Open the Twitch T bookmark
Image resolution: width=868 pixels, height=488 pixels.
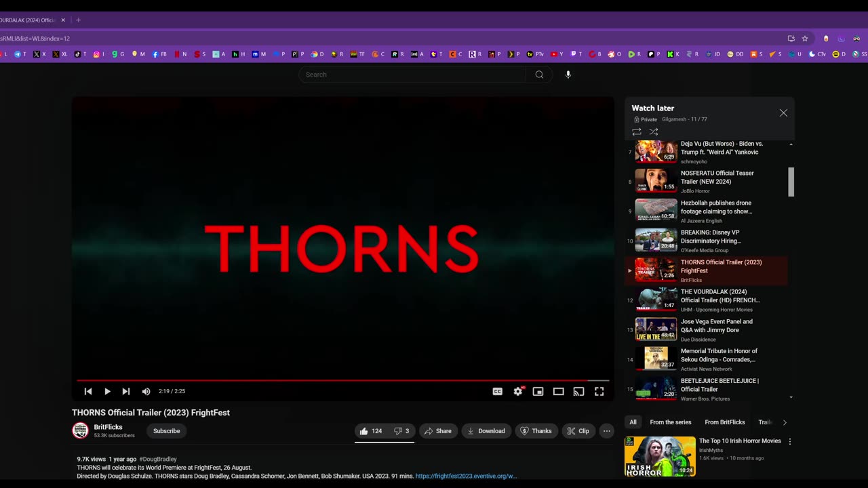pos(576,54)
